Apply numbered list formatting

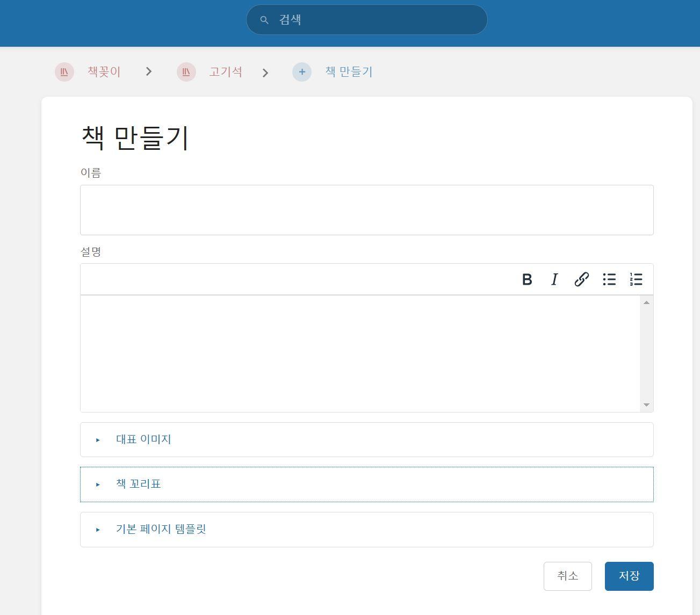pos(637,279)
